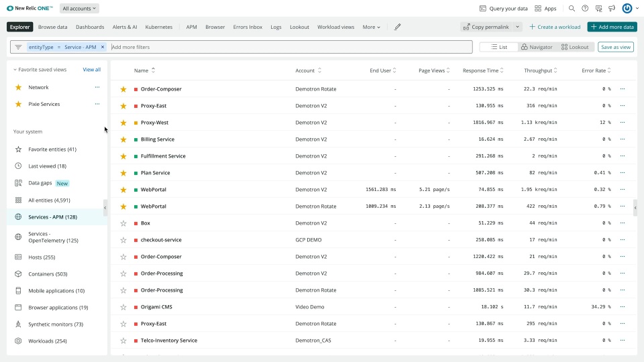Open row menu for Billing Service
644x362 pixels.
point(623,139)
